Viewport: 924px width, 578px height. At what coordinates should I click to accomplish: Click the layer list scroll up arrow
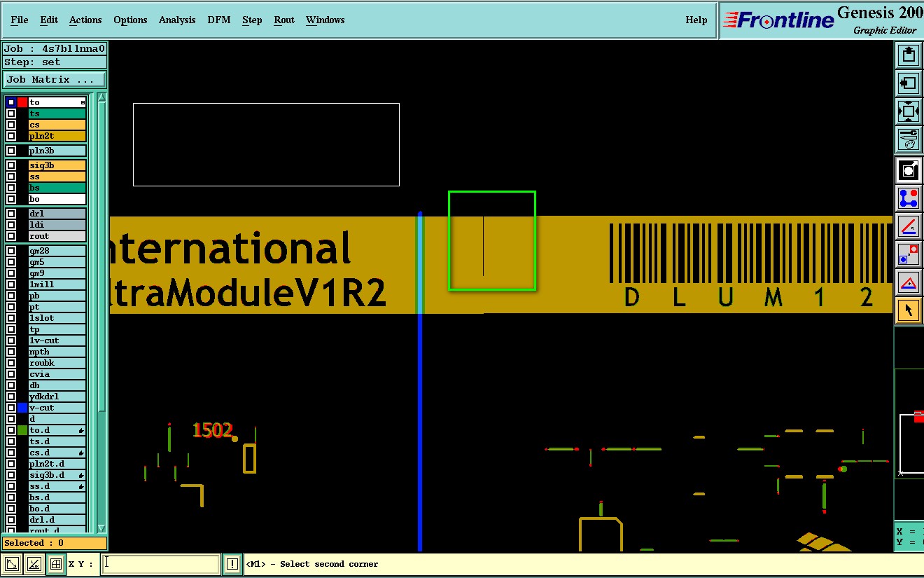point(101,98)
